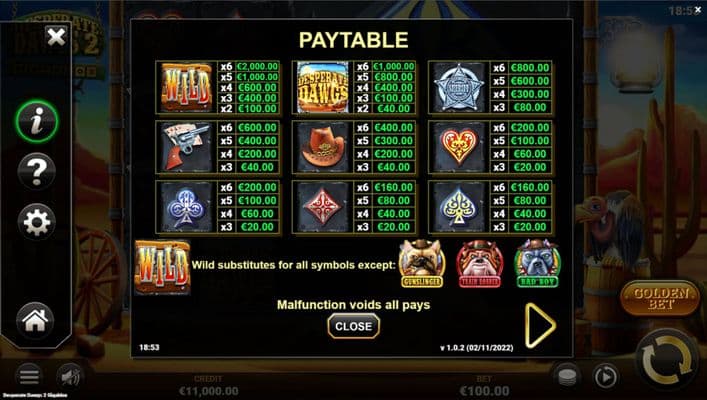The height and width of the screenshot is (400, 707).
Task: Select the Gunslinger dog symbol
Action: (422, 264)
